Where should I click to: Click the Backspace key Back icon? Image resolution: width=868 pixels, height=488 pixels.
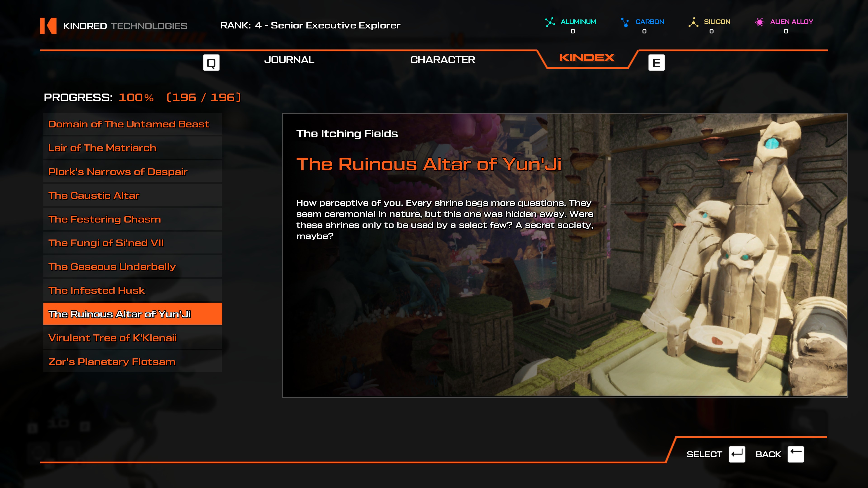click(x=796, y=454)
